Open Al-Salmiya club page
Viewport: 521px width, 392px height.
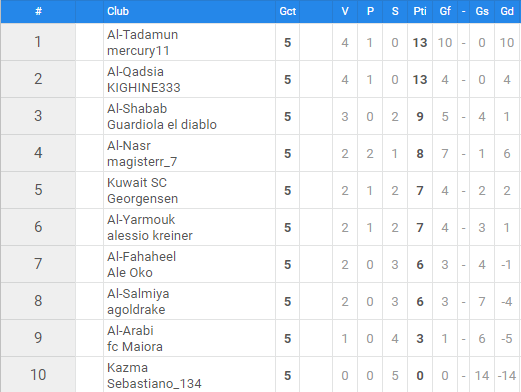tap(138, 294)
